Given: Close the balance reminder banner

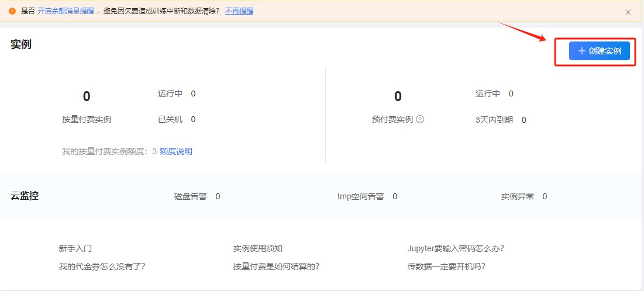Looking at the screenshot, I should [x=628, y=12].
